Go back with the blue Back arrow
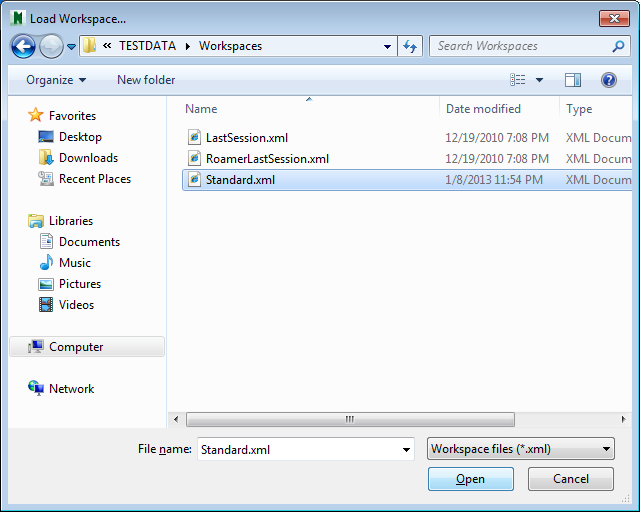The height and width of the screenshot is (512, 640). coord(23,47)
